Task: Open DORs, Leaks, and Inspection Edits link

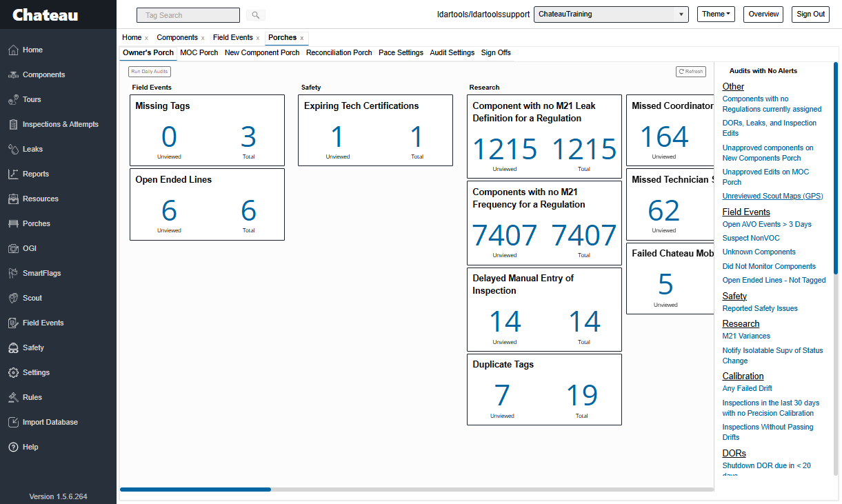Action: coord(769,128)
